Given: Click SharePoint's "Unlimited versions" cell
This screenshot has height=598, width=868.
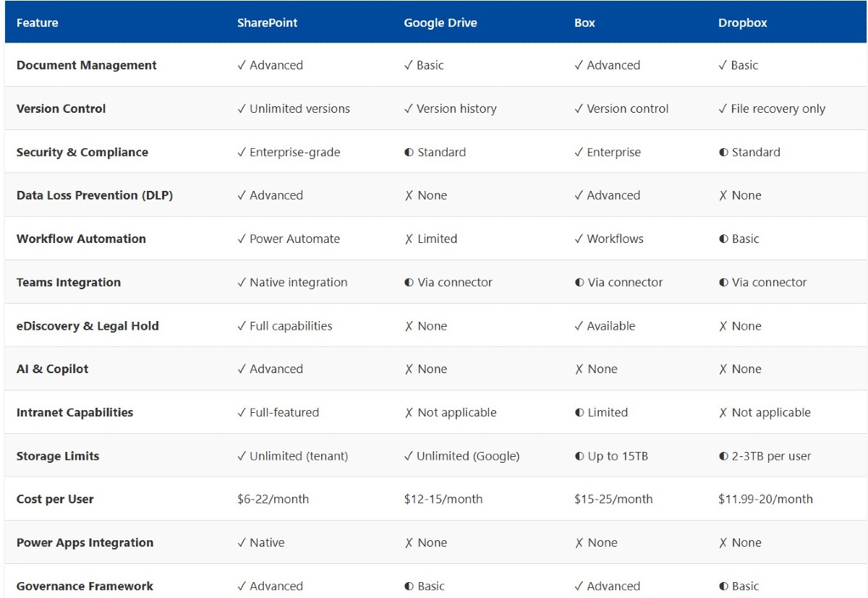Looking at the screenshot, I should pos(294,108).
